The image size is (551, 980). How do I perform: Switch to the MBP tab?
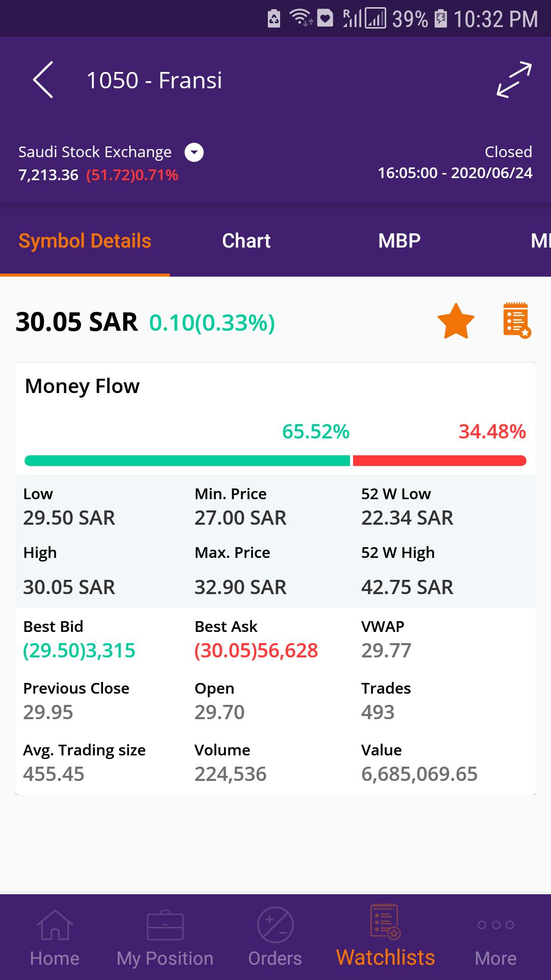pyautogui.click(x=399, y=240)
